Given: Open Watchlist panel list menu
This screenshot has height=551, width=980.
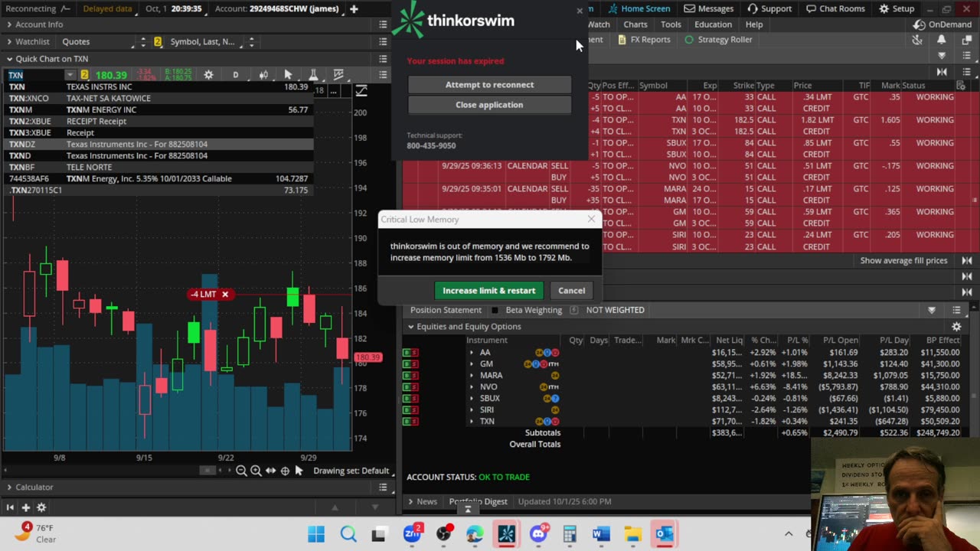Looking at the screenshot, I should (383, 41).
